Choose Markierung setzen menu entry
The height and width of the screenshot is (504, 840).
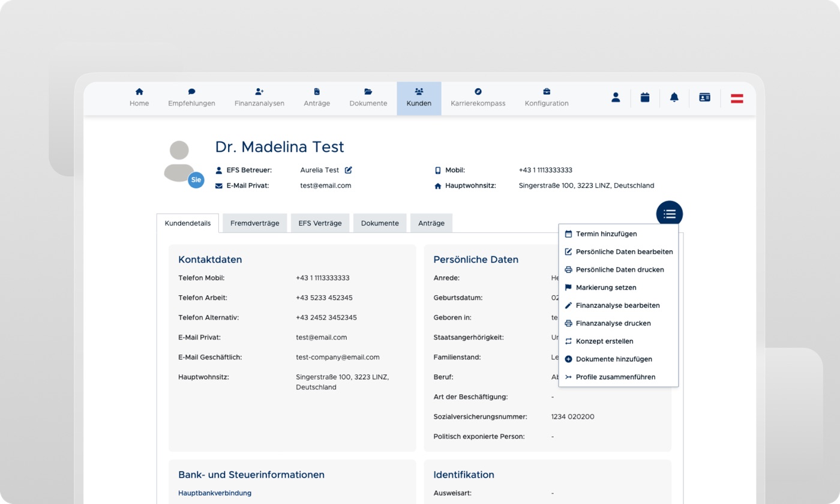619,287
